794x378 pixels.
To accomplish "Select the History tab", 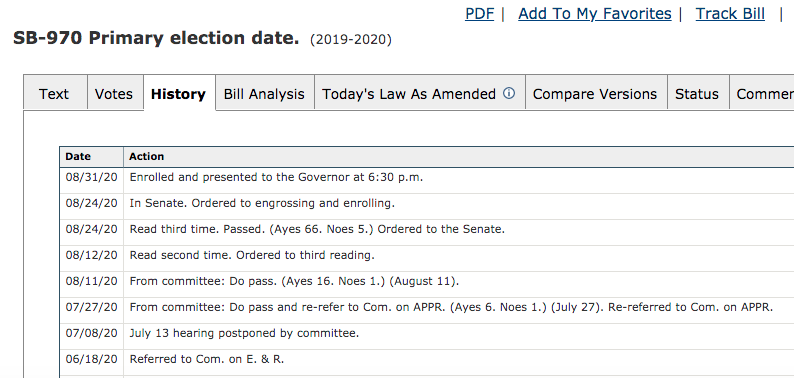I will coord(179,93).
